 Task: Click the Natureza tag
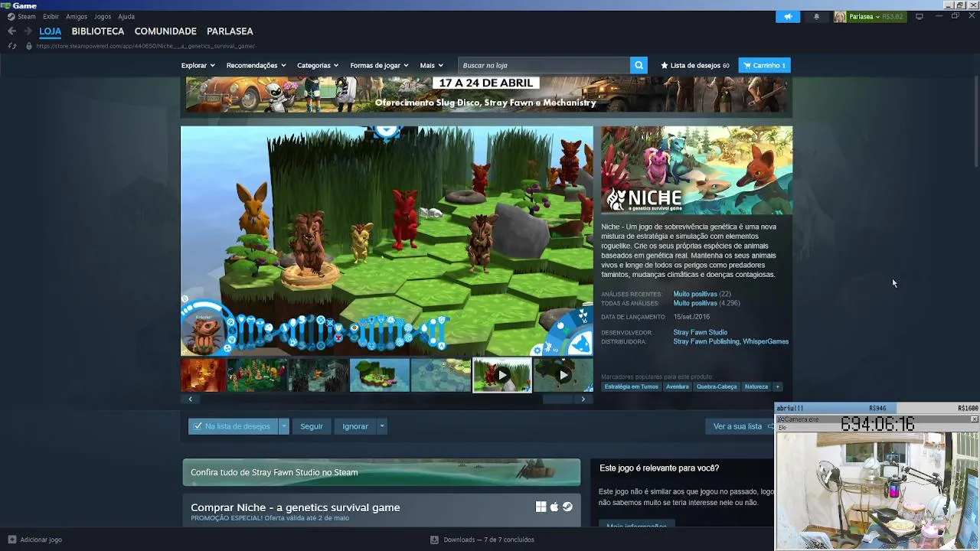coord(756,386)
